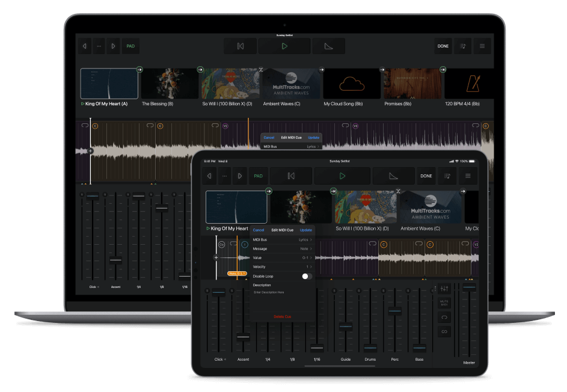The image size is (567, 392).
Task: Open the setlist notes icon on the iPad
Action: click(x=447, y=176)
